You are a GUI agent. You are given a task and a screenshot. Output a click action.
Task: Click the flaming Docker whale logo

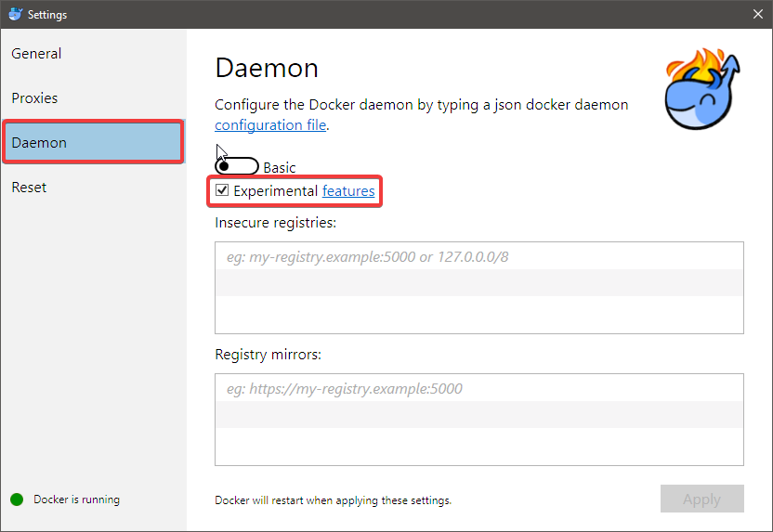point(701,92)
